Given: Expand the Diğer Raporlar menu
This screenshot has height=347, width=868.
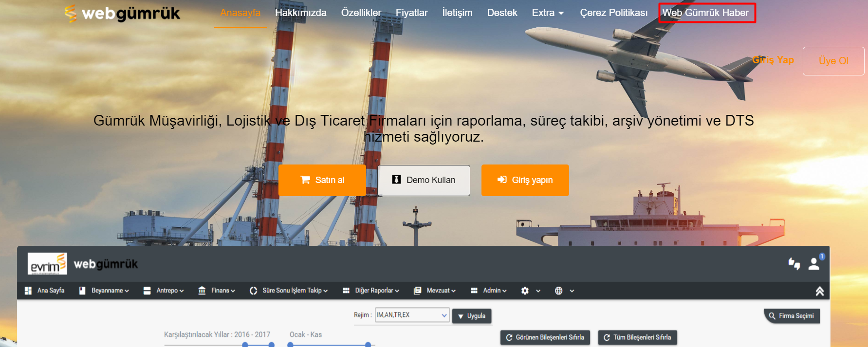Looking at the screenshot, I should (x=371, y=291).
